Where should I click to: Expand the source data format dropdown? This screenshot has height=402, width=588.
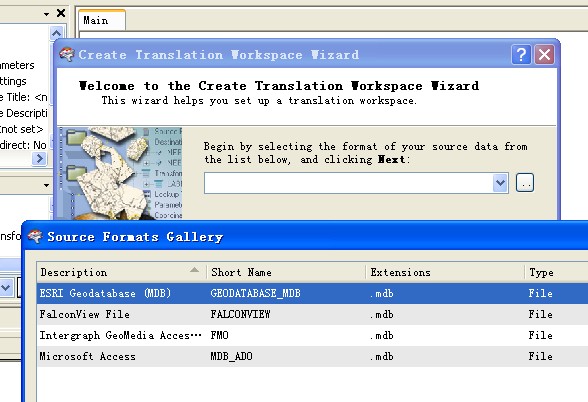point(500,183)
